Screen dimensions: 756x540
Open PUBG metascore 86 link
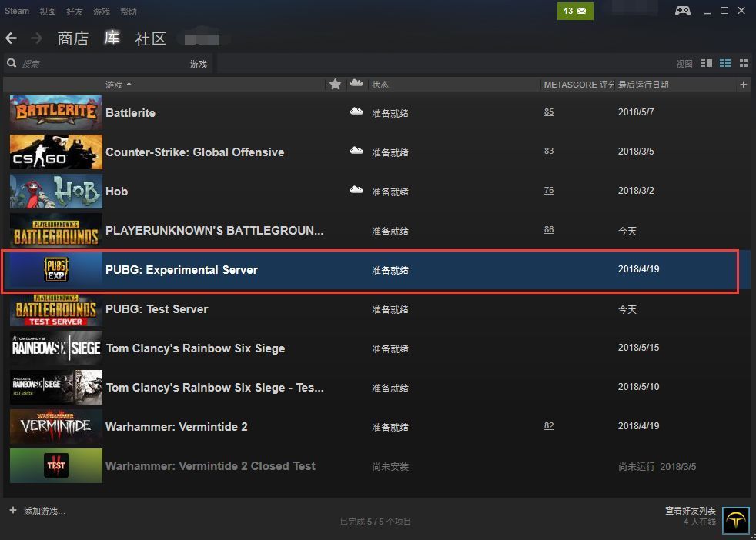coord(549,229)
